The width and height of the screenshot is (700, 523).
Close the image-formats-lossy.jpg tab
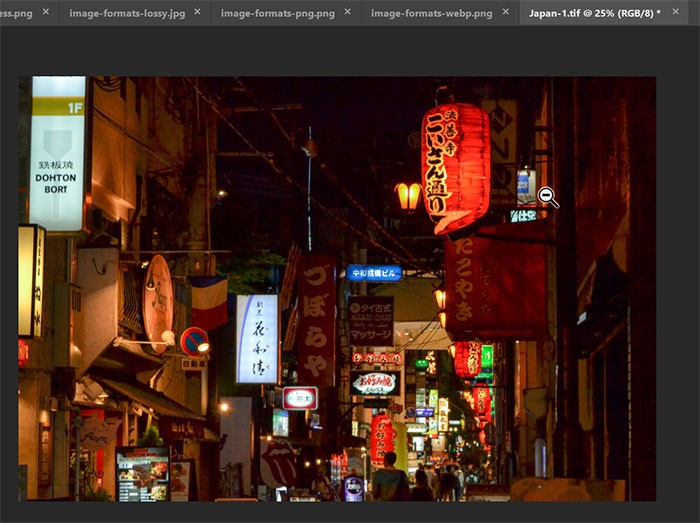point(197,12)
